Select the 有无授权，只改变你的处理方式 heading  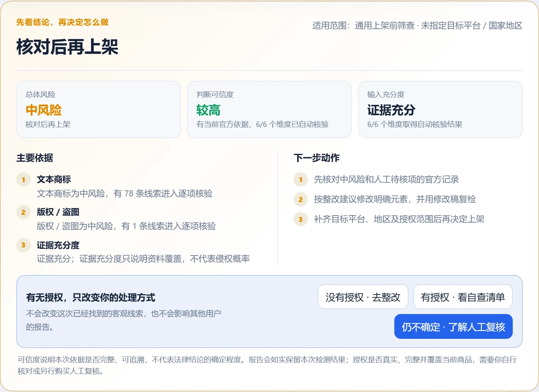point(91,297)
